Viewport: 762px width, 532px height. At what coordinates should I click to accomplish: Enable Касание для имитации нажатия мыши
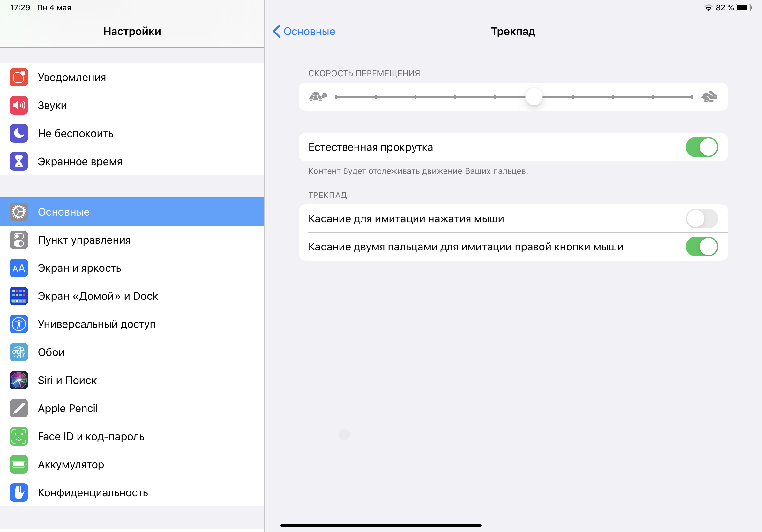click(x=702, y=218)
